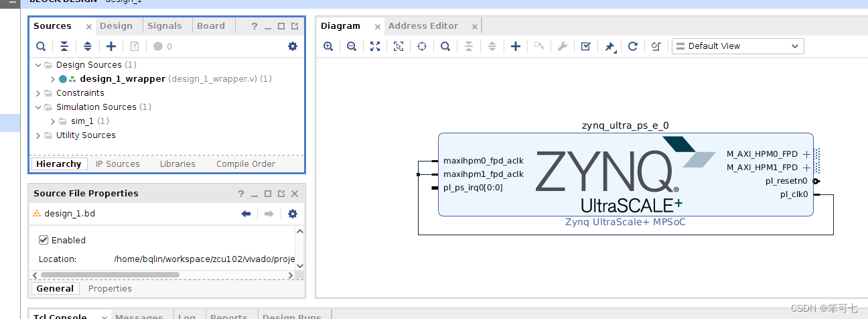The image size is (868, 319).
Task: Float the Sources panel with the pop-out icon
Action: tap(295, 26)
